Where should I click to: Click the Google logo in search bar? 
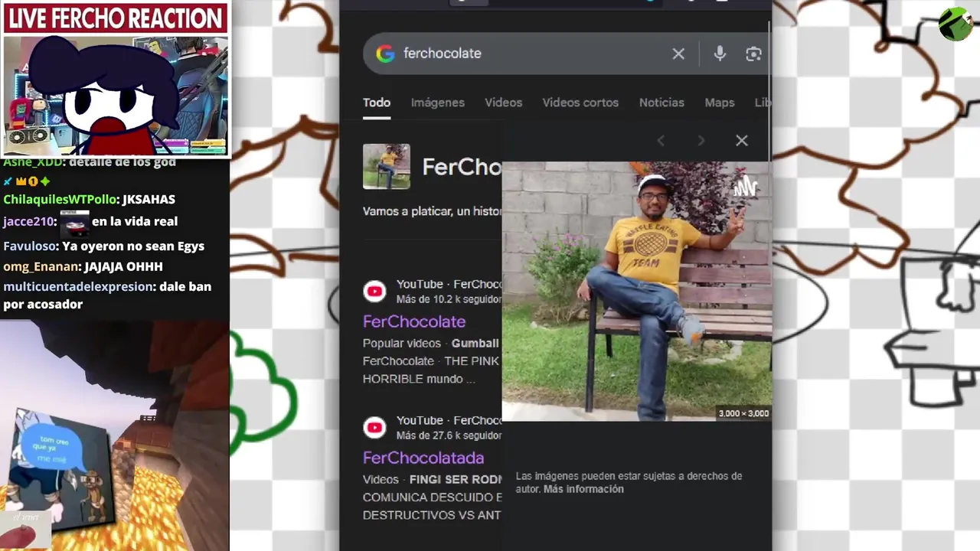tap(385, 54)
